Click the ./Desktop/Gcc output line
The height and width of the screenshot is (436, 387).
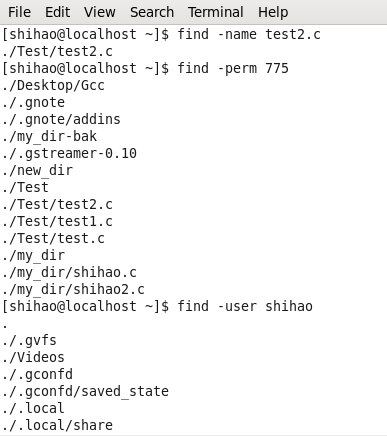(x=53, y=86)
